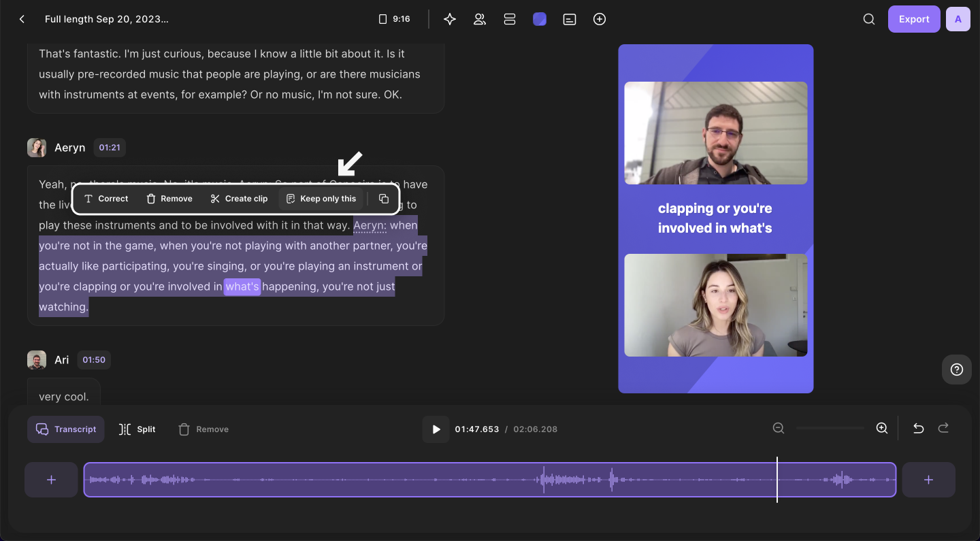Screen dimensions: 980x541
Task: Choose Correct in the selection popup
Action: [x=106, y=199]
